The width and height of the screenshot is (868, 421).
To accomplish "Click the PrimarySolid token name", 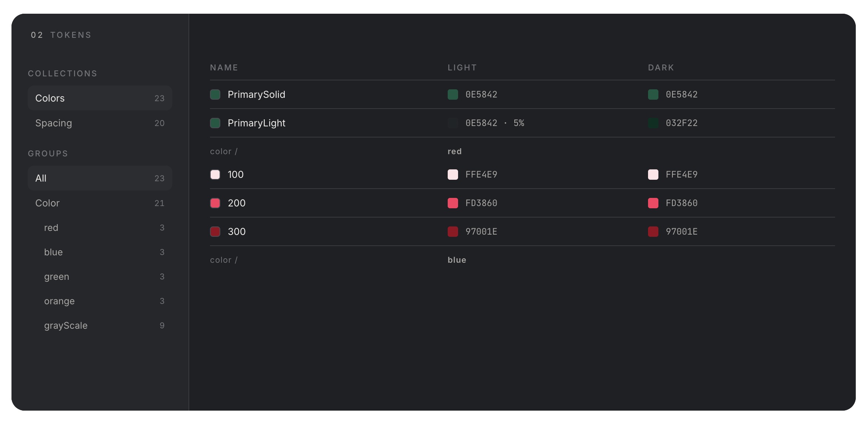I will click(x=256, y=95).
